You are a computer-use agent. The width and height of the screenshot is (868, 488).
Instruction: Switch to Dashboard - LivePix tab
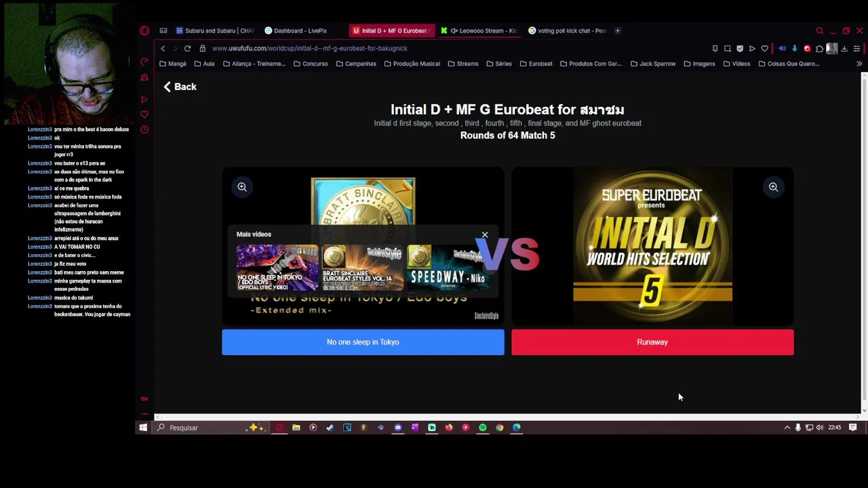(x=296, y=30)
